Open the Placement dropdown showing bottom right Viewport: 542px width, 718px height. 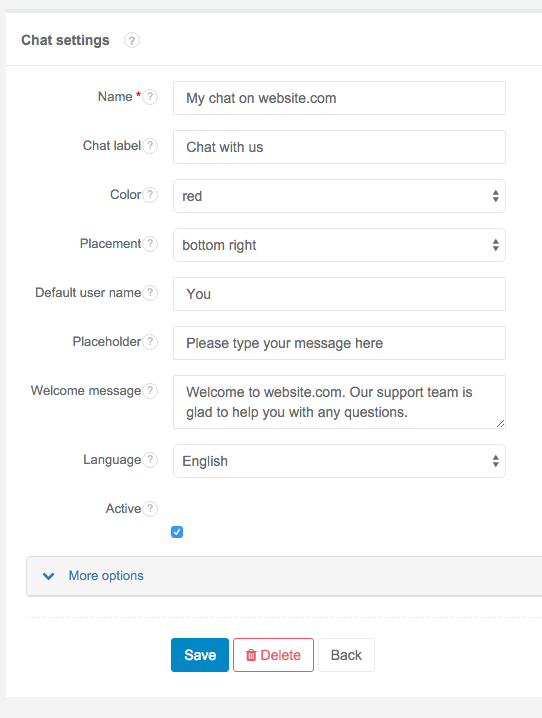click(x=339, y=245)
